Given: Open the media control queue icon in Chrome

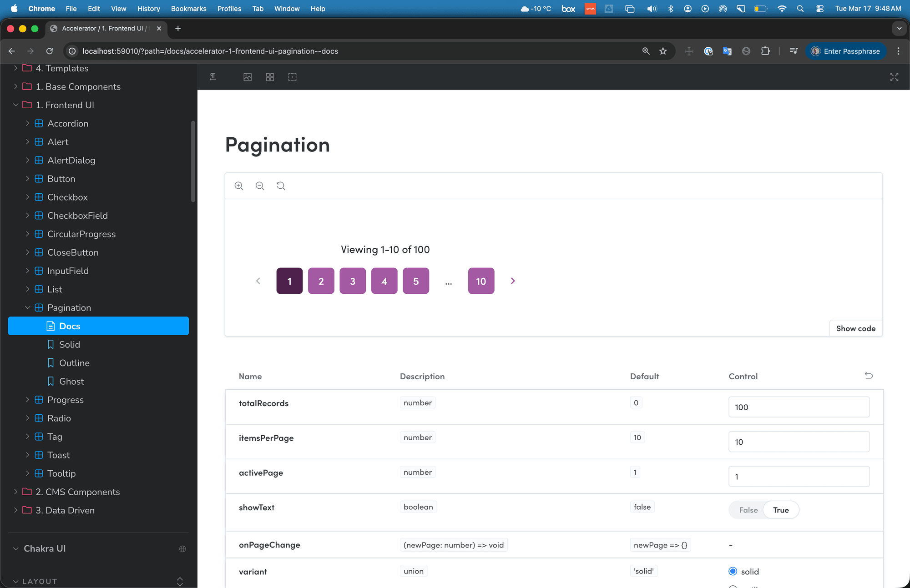Looking at the screenshot, I should coord(794,51).
